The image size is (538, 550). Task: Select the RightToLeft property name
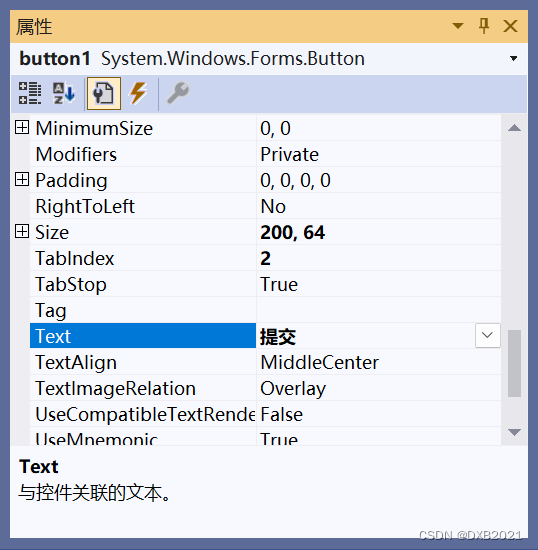tap(85, 206)
